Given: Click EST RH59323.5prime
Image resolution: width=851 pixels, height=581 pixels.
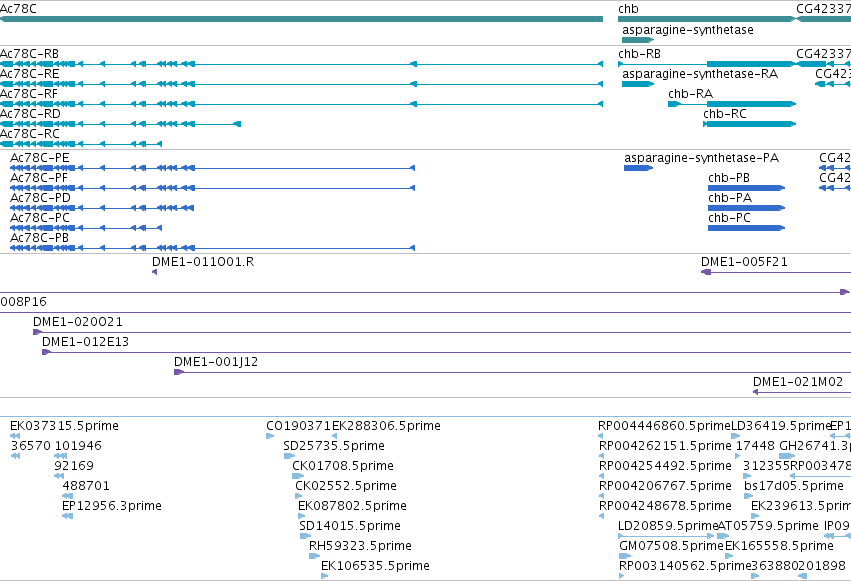Looking at the screenshot, I should point(315,556).
